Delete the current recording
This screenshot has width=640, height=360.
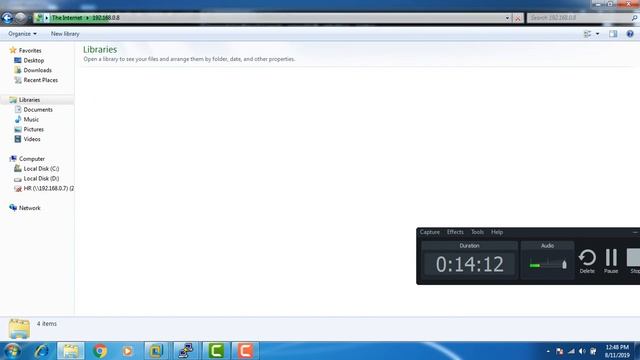tap(587, 261)
